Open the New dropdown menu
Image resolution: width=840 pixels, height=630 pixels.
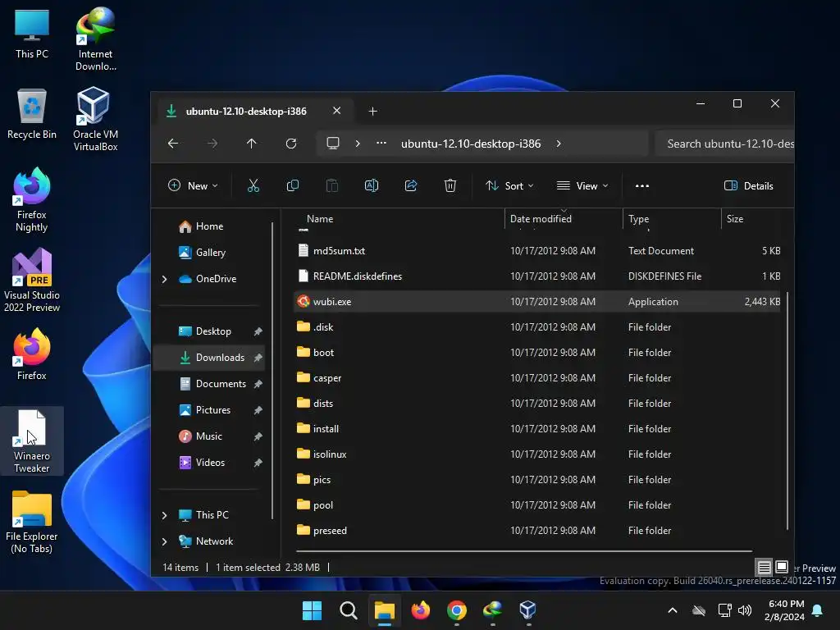click(x=193, y=186)
